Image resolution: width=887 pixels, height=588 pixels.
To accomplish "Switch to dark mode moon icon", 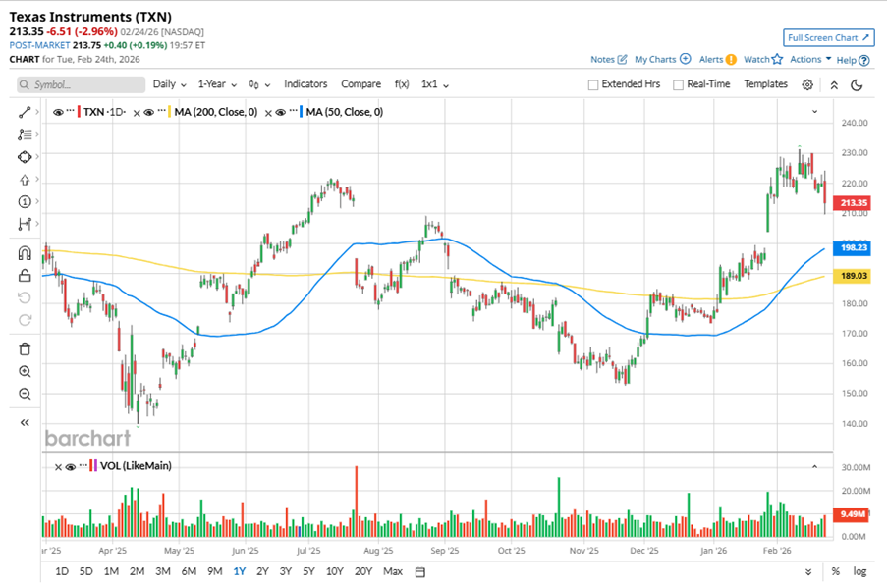I will point(857,84).
